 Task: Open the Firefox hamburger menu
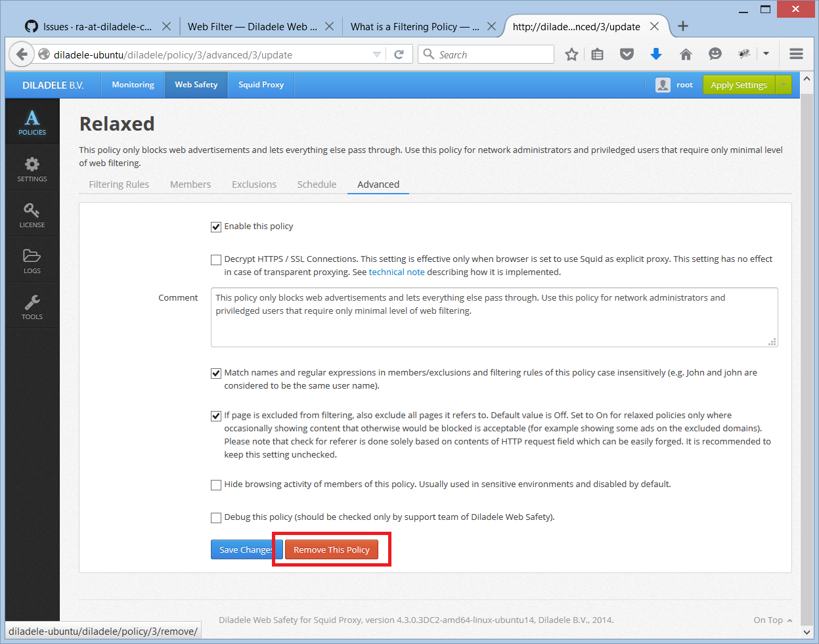click(x=796, y=54)
